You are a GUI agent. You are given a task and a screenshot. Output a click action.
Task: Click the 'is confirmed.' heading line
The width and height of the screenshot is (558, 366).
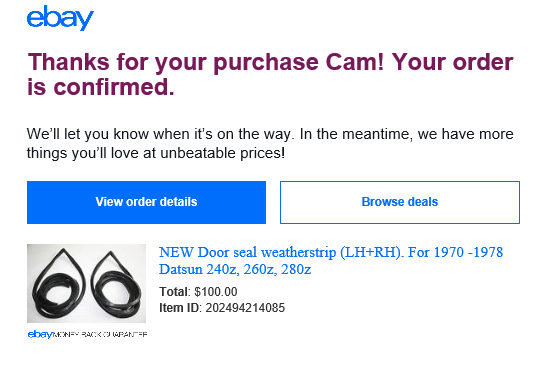tap(101, 87)
